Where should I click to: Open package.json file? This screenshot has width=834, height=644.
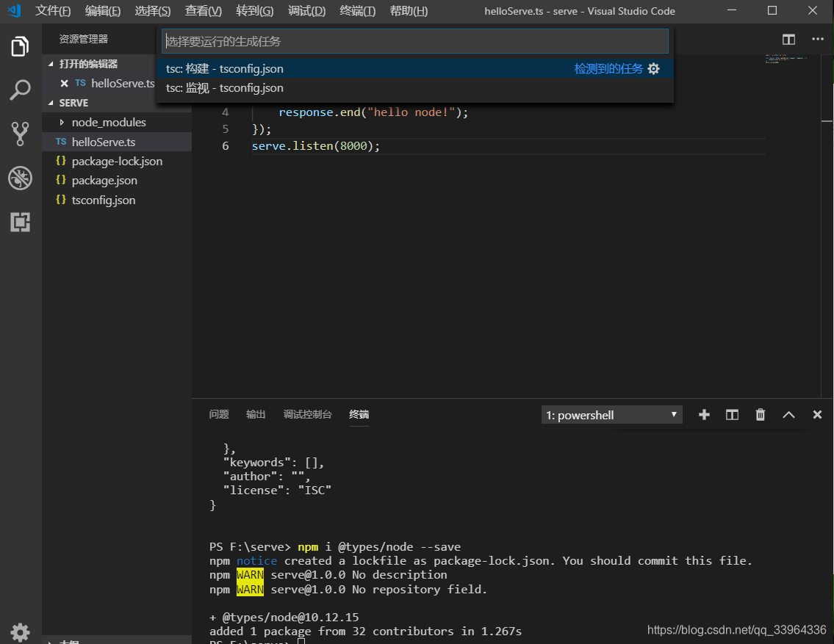[117, 180]
